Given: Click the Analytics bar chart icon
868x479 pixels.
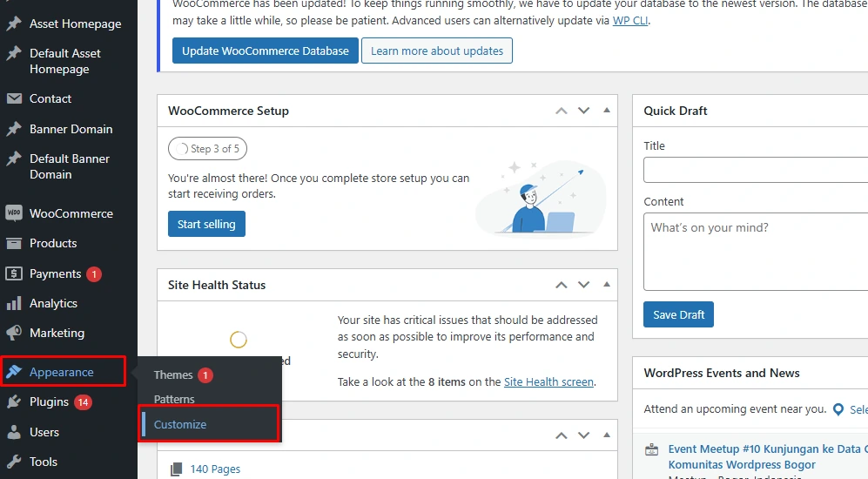Looking at the screenshot, I should (14, 303).
